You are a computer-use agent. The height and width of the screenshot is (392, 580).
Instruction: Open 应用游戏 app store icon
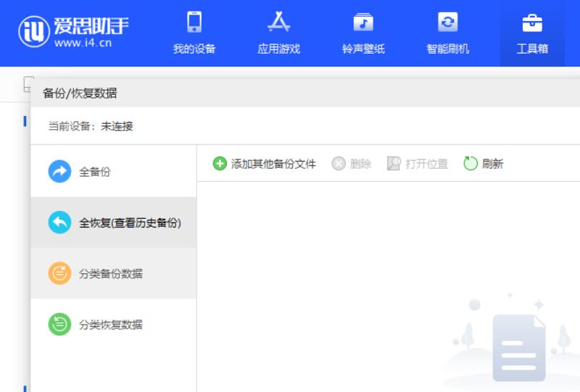pos(278,22)
